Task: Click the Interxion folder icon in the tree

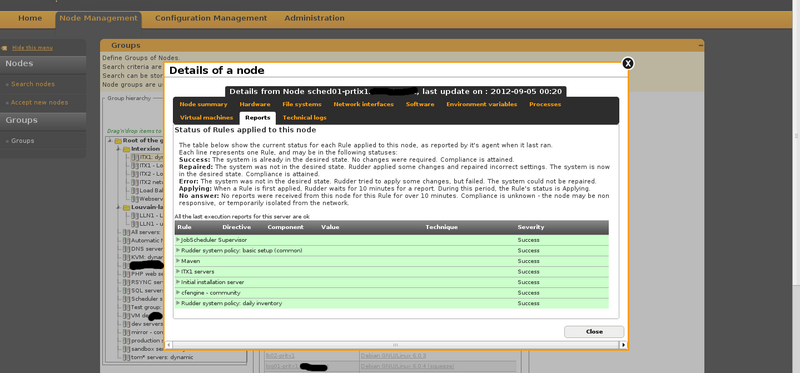Action: coord(126,149)
